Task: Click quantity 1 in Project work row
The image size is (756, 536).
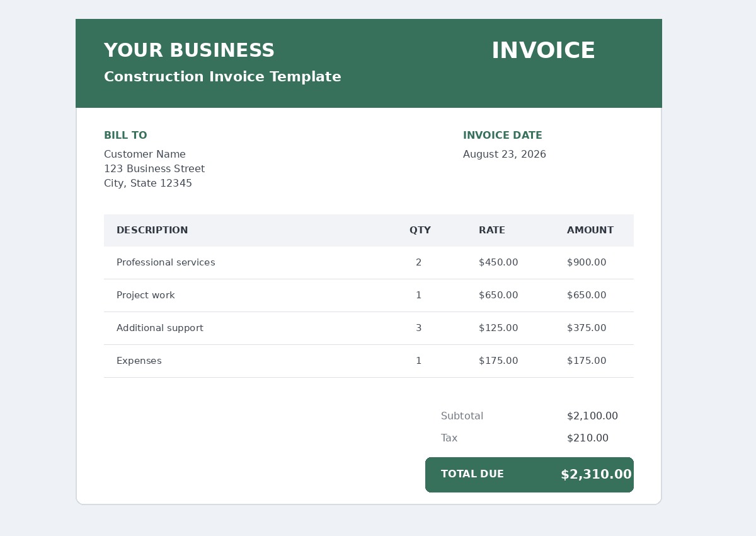Action: point(419,295)
